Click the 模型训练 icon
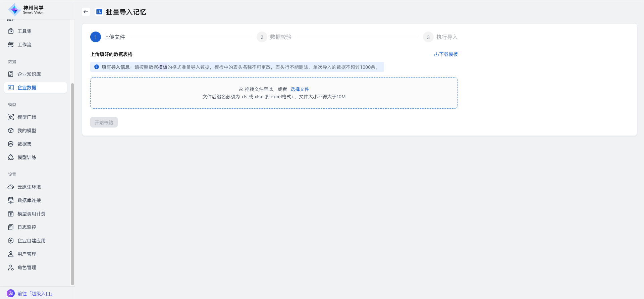644x299 pixels. click(x=11, y=157)
